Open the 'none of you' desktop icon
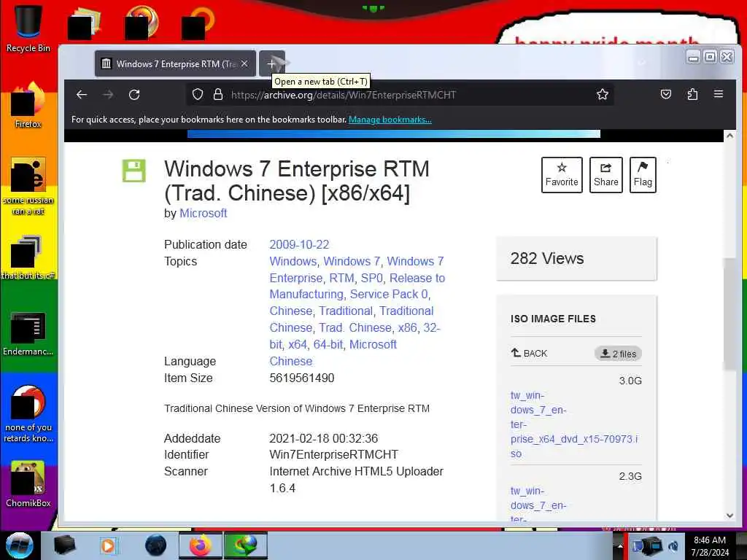The image size is (747, 560). (x=28, y=413)
